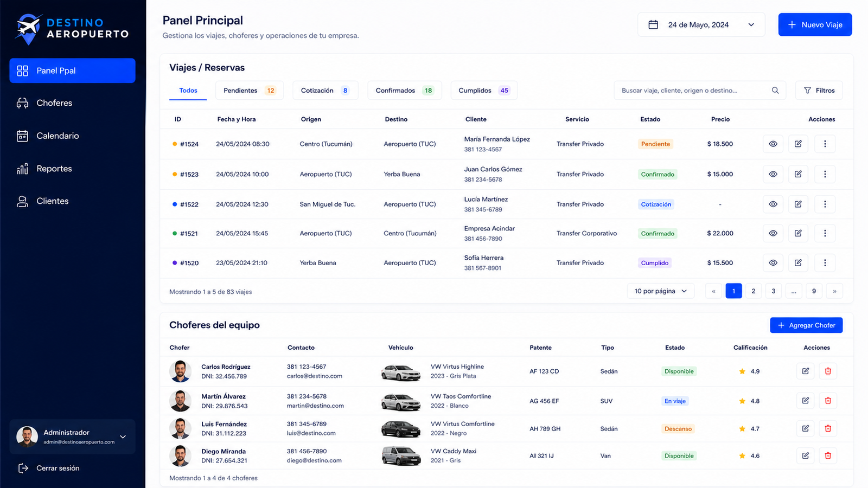Open more options for trip #1523

(x=825, y=174)
